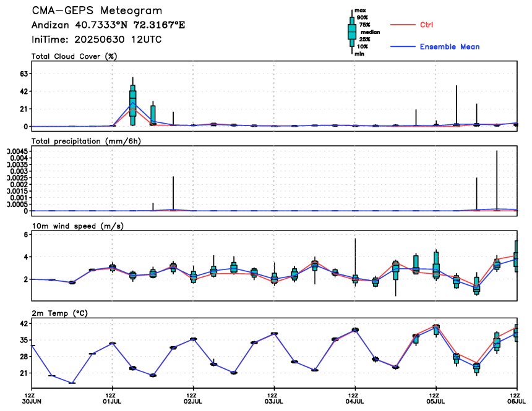Screen dimensions: 532x411
Task: Click the "12Z 30JUN" time axis label
Action: (x=32, y=399)
